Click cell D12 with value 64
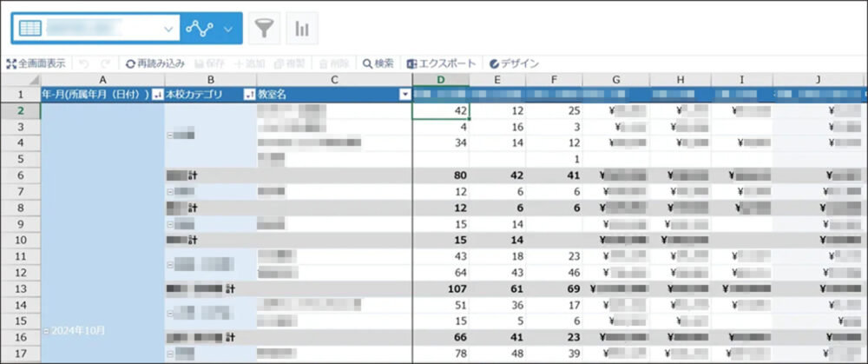This screenshot has height=364, width=868. (x=441, y=273)
